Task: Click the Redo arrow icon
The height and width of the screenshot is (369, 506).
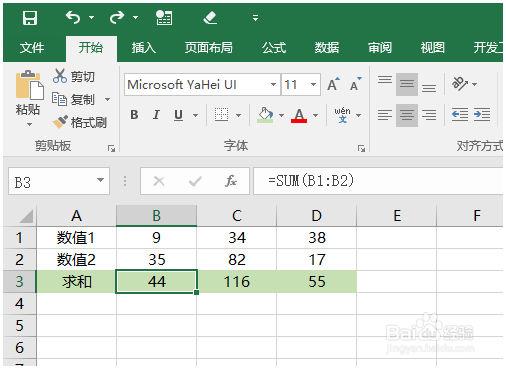Action: tap(117, 17)
